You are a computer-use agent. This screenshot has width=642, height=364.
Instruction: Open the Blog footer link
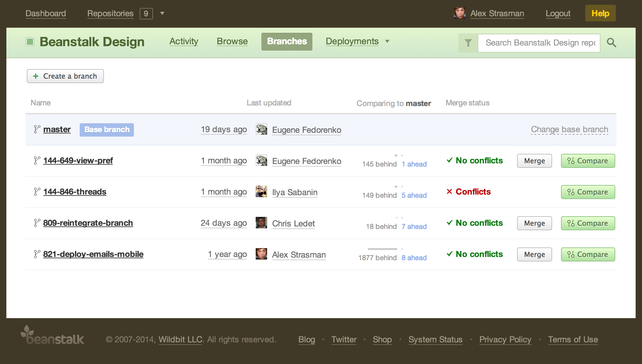point(307,339)
